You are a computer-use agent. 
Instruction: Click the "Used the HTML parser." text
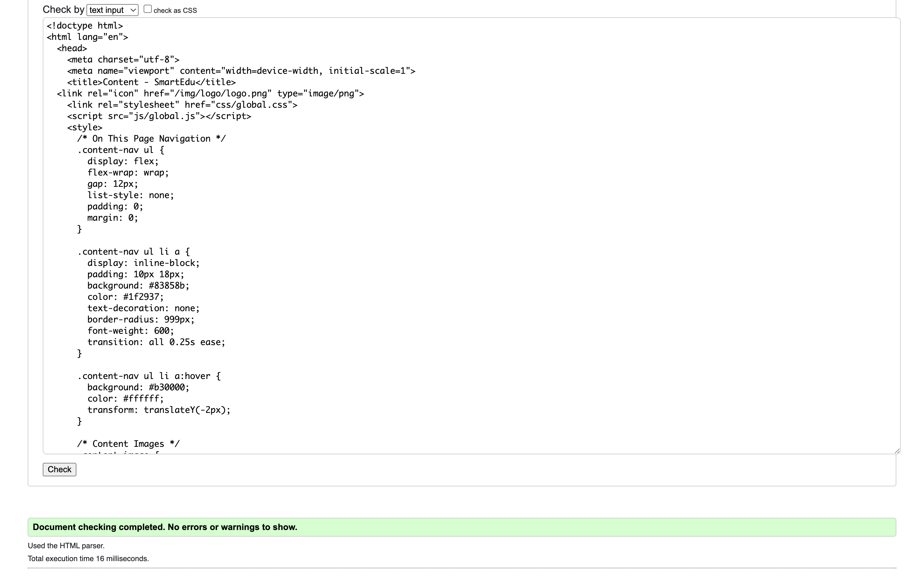66,546
